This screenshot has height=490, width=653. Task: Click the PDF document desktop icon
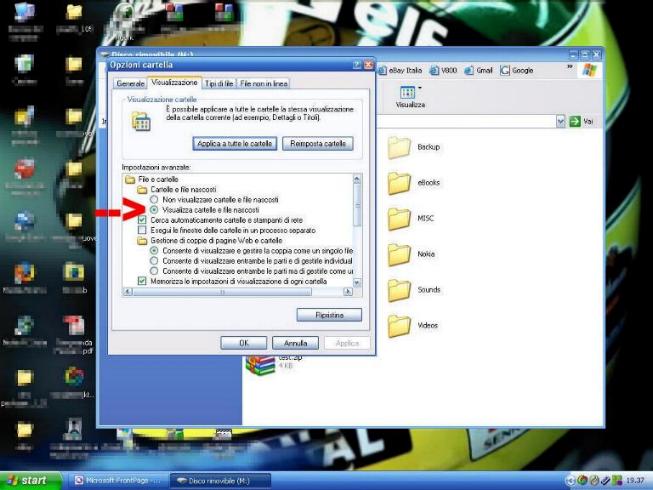[74, 326]
